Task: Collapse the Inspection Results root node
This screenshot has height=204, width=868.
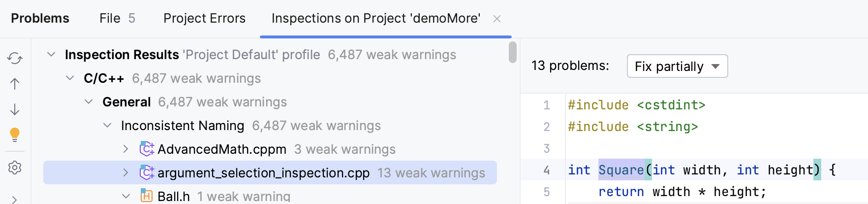Action: pyautogui.click(x=51, y=54)
